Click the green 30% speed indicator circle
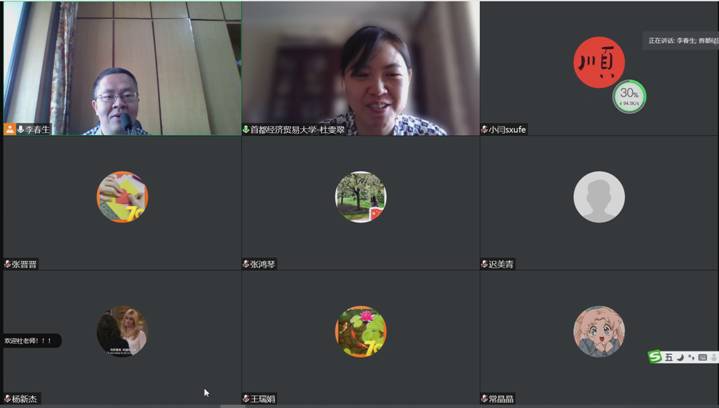The width and height of the screenshot is (719, 408). [629, 95]
